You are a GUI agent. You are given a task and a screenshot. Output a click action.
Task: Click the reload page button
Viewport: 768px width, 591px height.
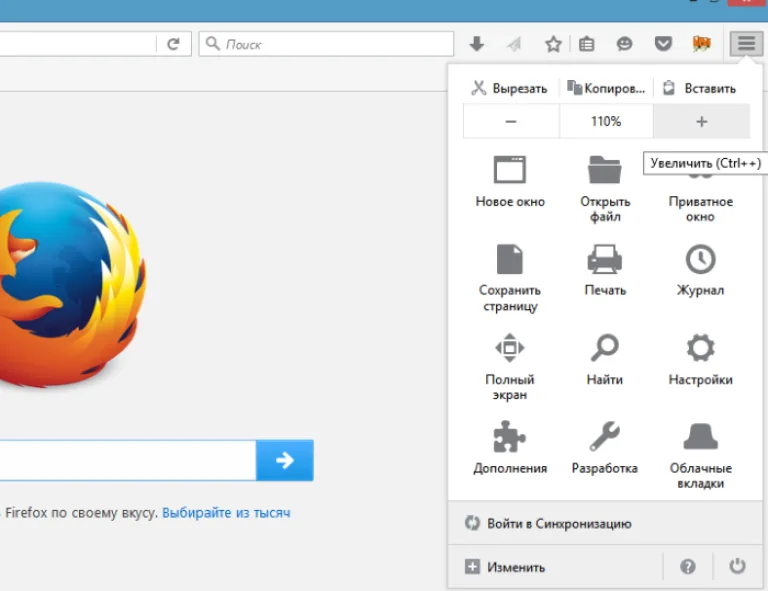173,44
